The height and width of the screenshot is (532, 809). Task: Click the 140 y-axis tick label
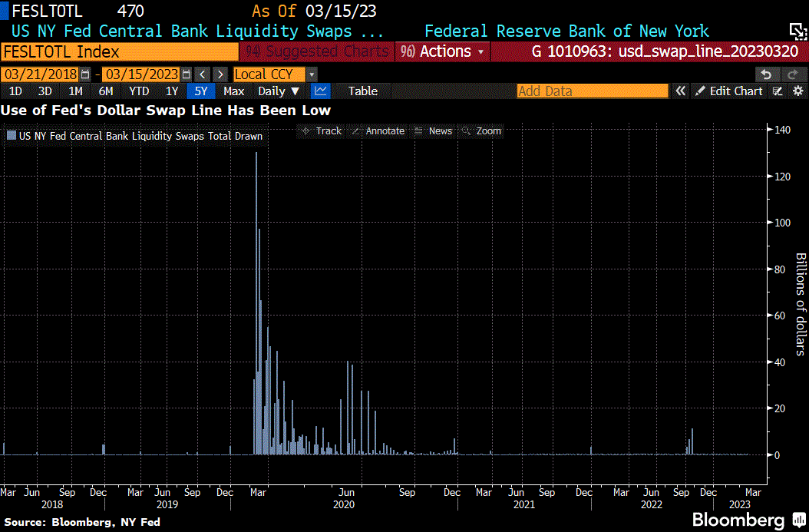pos(783,130)
